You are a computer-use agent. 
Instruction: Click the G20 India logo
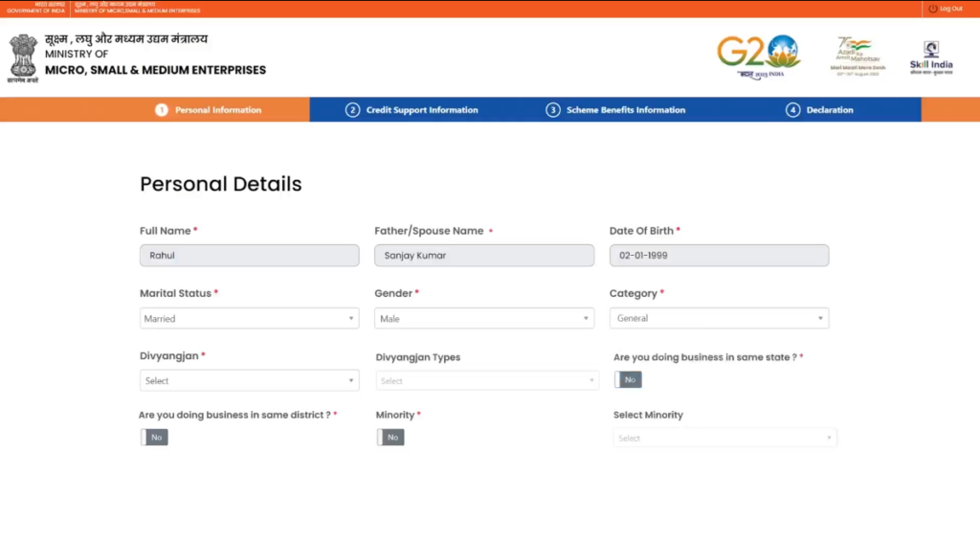click(x=758, y=56)
